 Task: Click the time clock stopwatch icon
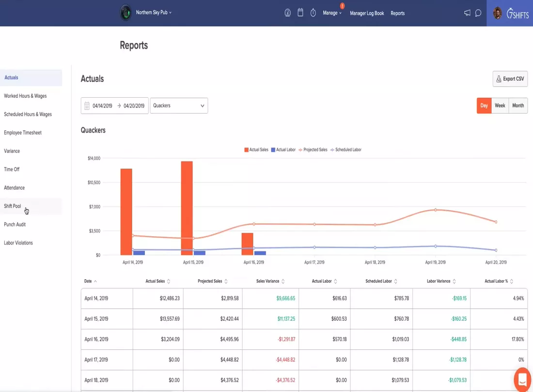(x=313, y=13)
